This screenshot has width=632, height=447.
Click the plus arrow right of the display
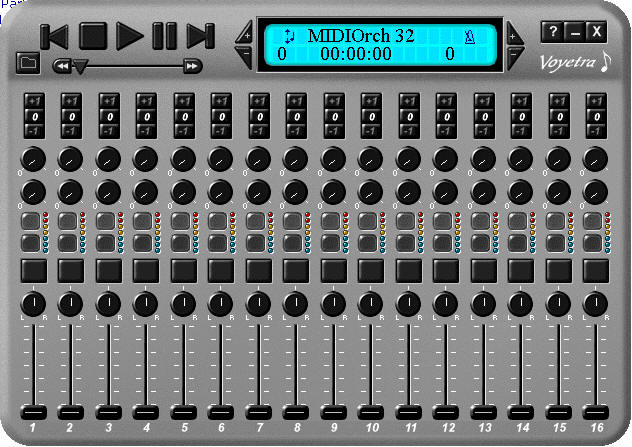point(514,34)
